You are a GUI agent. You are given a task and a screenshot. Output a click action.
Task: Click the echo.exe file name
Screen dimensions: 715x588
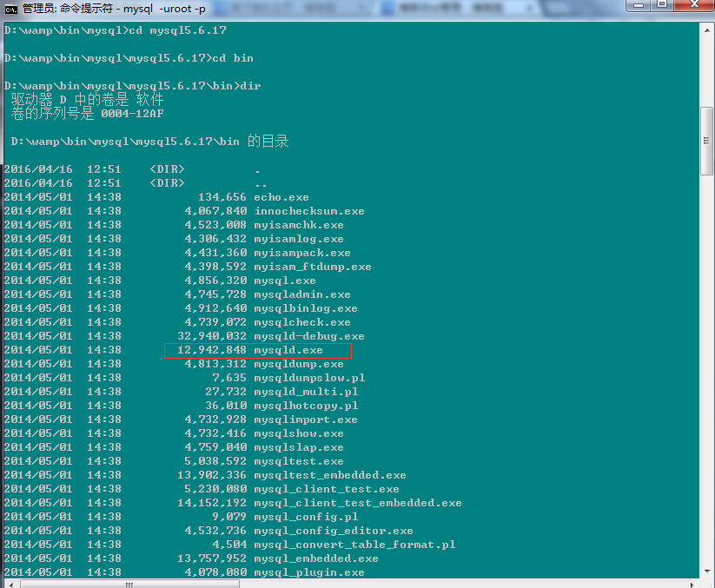(281, 197)
